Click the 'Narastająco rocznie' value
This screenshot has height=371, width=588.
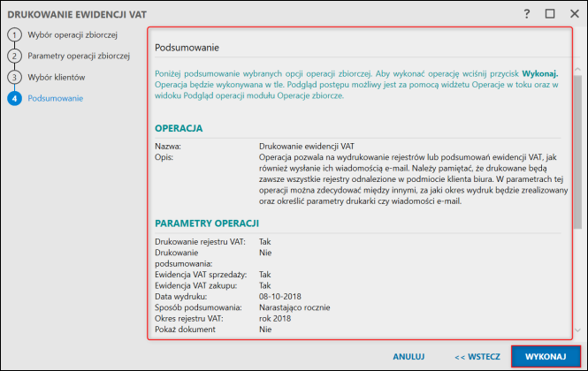click(x=294, y=307)
